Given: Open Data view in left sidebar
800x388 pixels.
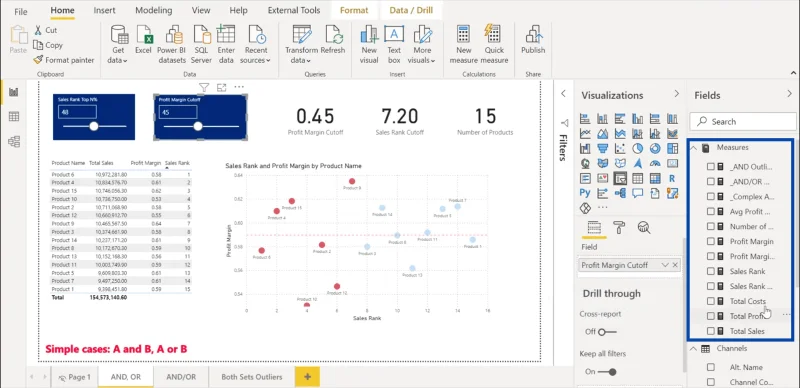Looking at the screenshot, I should [14, 117].
